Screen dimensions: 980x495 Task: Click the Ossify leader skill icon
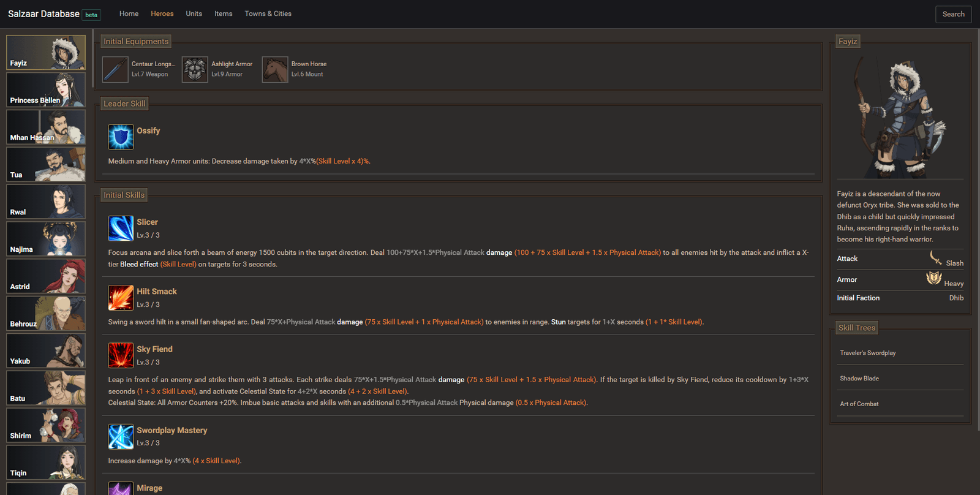click(121, 137)
